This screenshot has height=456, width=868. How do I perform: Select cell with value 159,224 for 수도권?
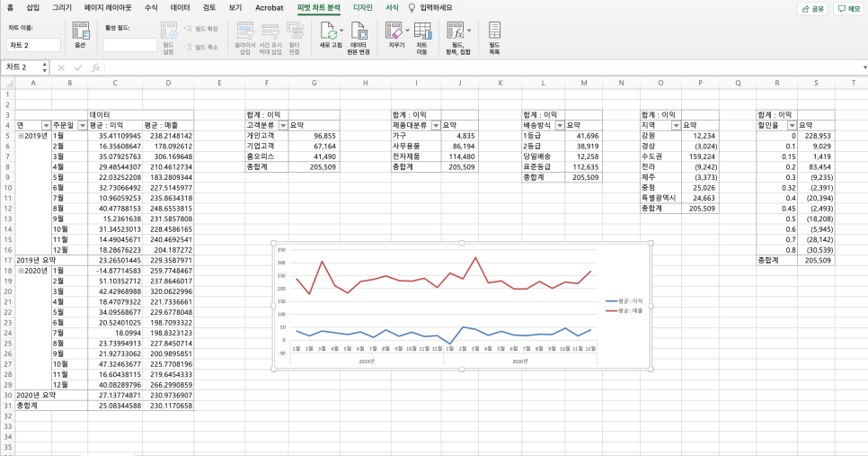tap(700, 156)
